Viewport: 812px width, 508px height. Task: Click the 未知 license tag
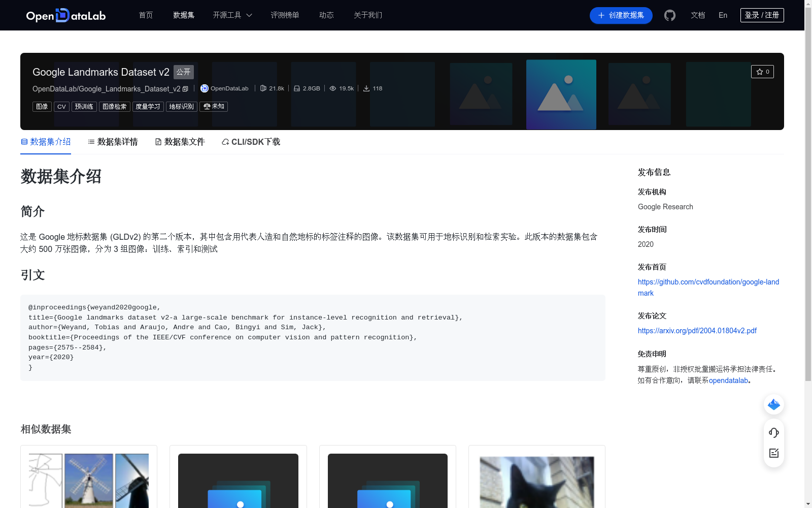[x=214, y=107]
